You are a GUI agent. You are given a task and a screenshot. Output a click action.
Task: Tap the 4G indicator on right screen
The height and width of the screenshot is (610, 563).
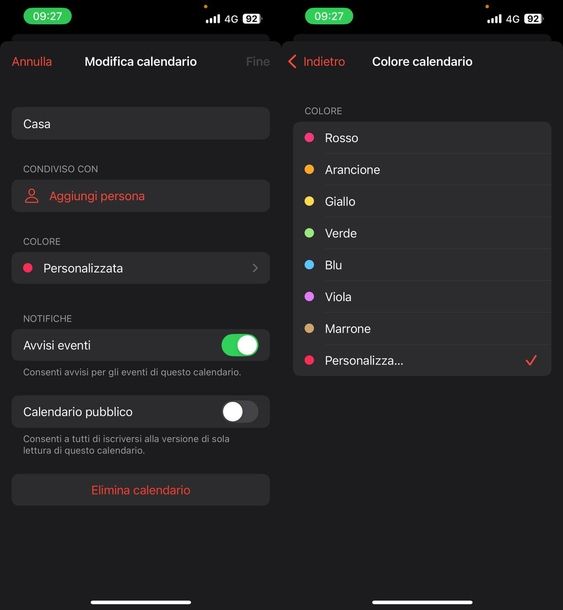(x=512, y=19)
